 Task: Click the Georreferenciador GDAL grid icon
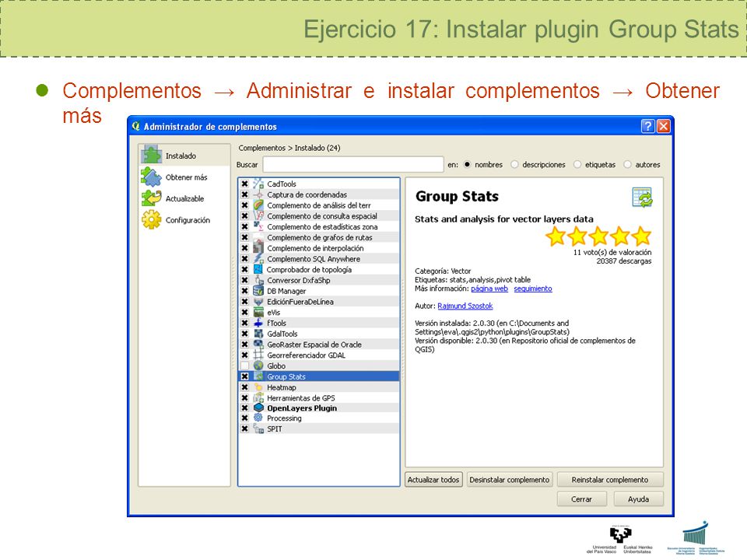[258, 355]
